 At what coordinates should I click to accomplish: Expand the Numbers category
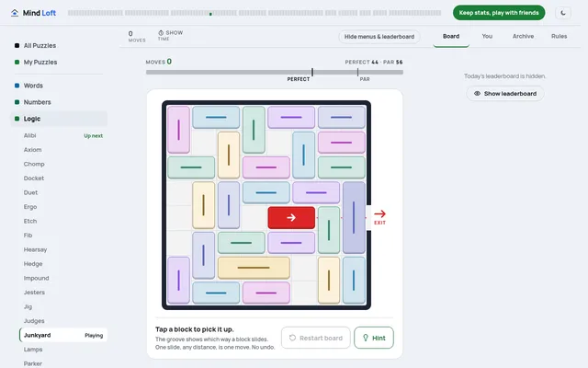37,102
